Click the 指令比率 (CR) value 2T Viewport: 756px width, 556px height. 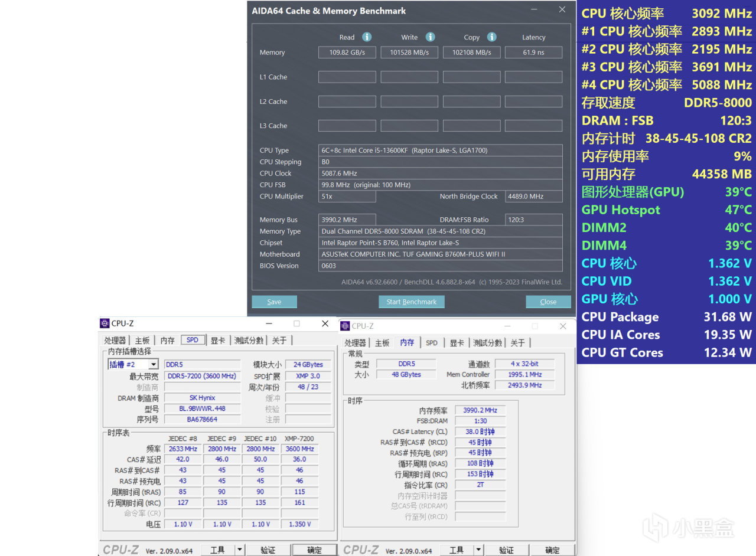pyautogui.click(x=480, y=485)
